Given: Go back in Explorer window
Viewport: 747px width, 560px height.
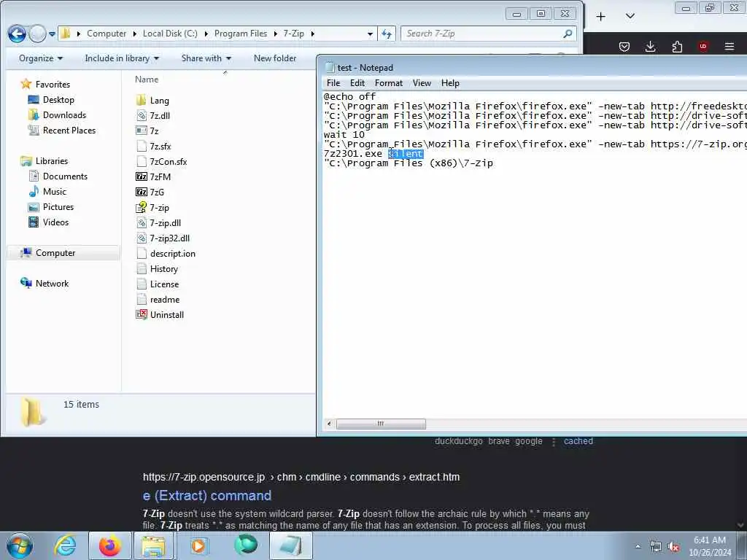Looking at the screenshot, I should pos(18,34).
